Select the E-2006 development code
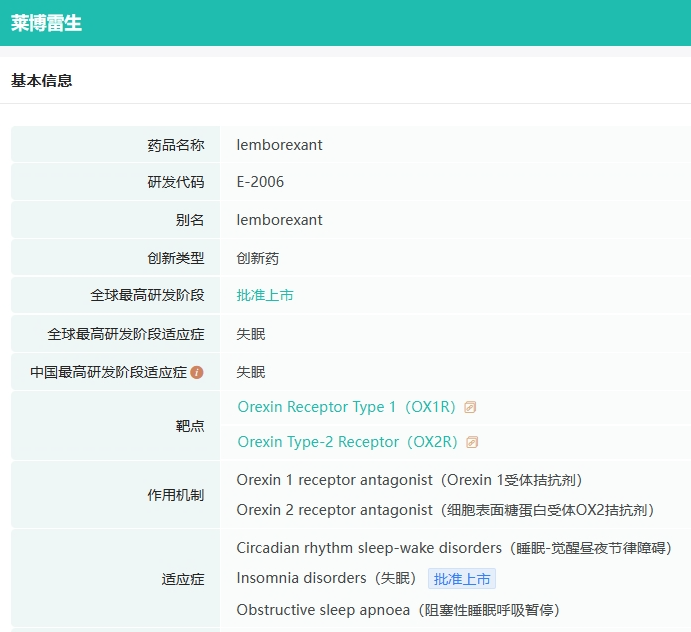Screen dimensions: 691x632 click(260, 182)
